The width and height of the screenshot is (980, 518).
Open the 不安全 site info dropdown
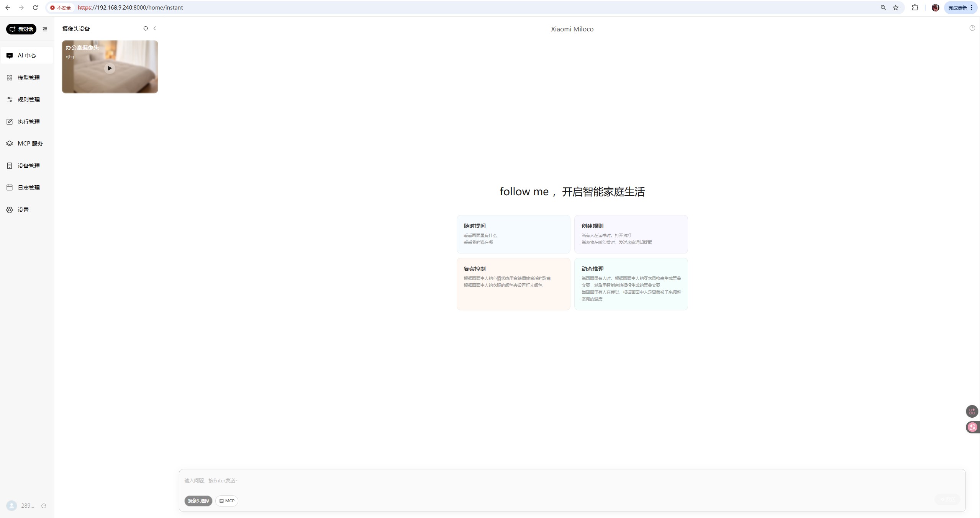tap(61, 8)
